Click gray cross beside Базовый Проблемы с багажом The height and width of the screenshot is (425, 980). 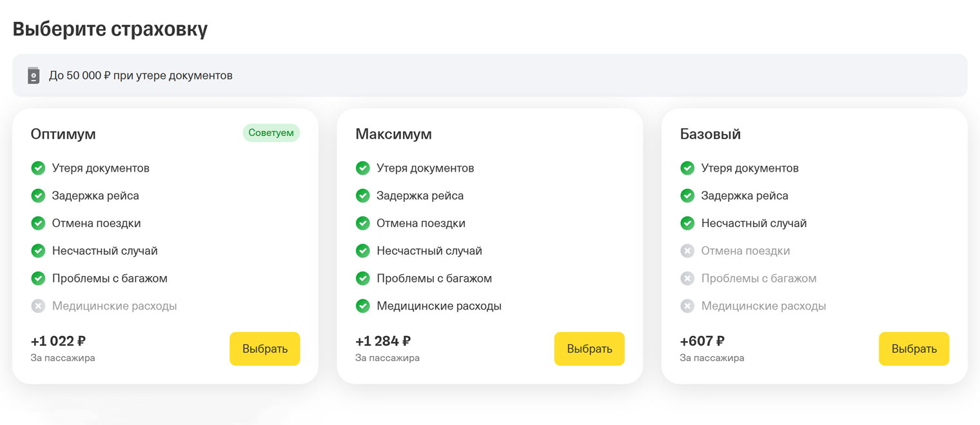click(687, 278)
